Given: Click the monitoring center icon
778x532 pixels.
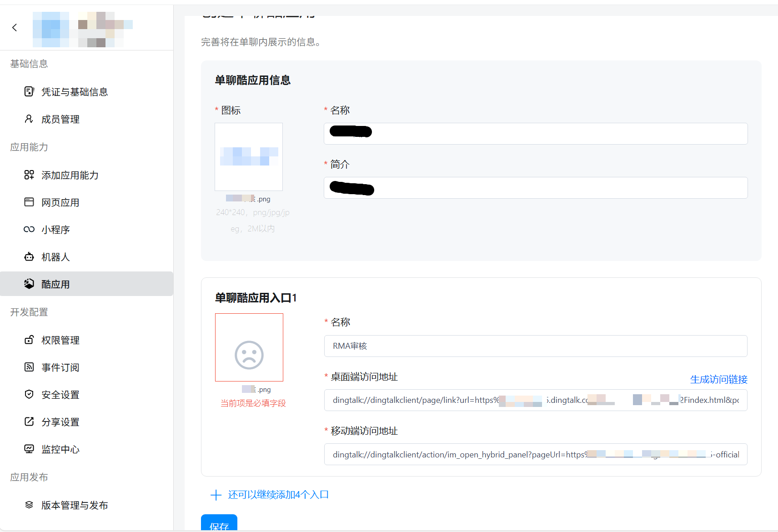Looking at the screenshot, I should [x=29, y=449].
